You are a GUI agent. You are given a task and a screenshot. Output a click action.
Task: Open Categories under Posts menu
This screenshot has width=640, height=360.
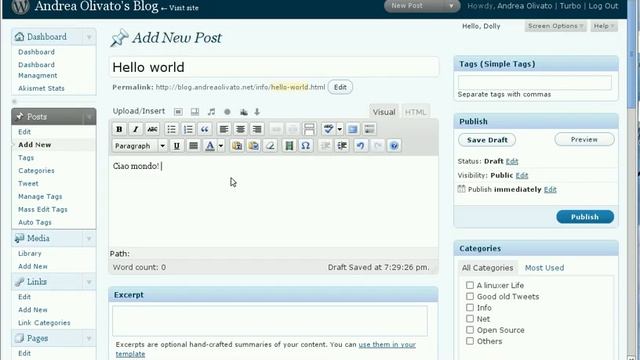pyautogui.click(x=36, y=171)
